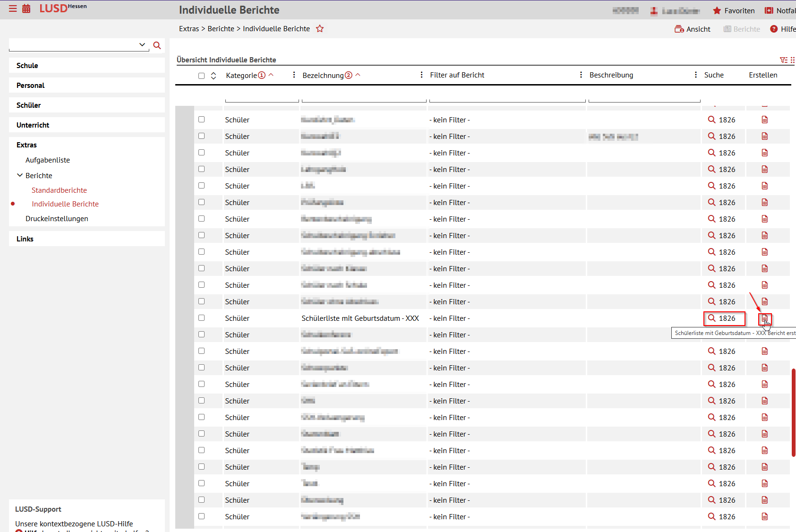
Task: Open column menu dots next to Kategorie
Action: click(x=294, y=75)
